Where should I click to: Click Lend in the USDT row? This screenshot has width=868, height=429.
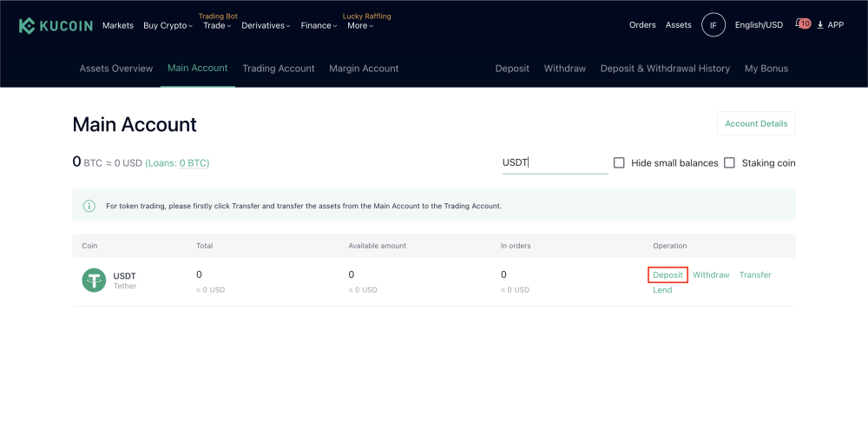pos(662,290)
